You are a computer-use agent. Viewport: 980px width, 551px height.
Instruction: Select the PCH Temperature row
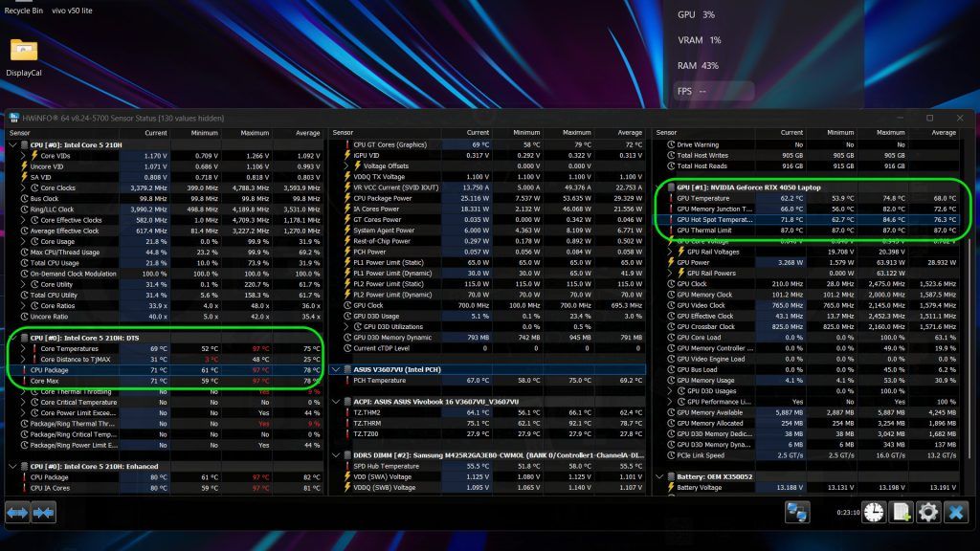point(487,381)
